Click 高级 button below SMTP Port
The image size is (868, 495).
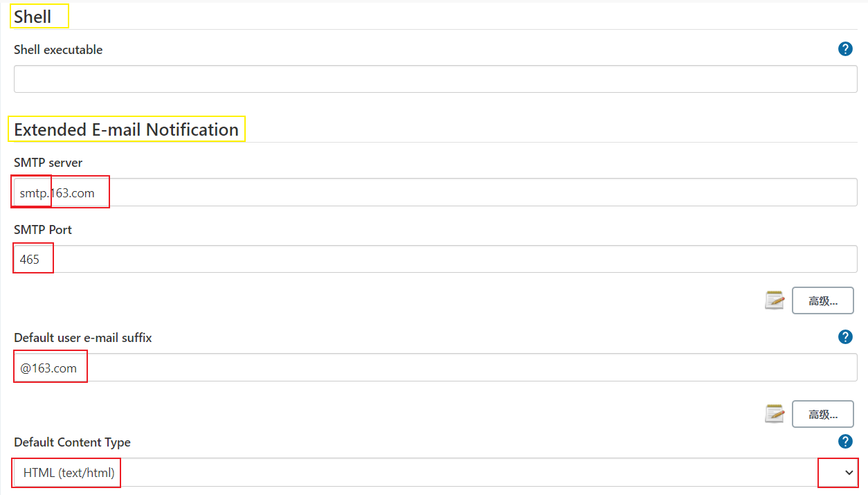coord(822,300)
